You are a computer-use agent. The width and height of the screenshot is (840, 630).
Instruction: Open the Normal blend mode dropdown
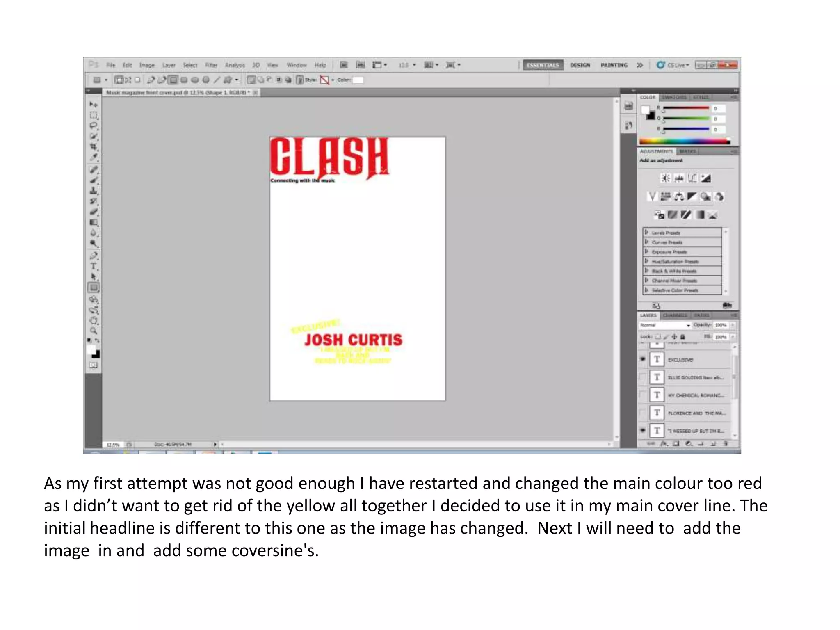pyautogui.click(x=665, y=325)
